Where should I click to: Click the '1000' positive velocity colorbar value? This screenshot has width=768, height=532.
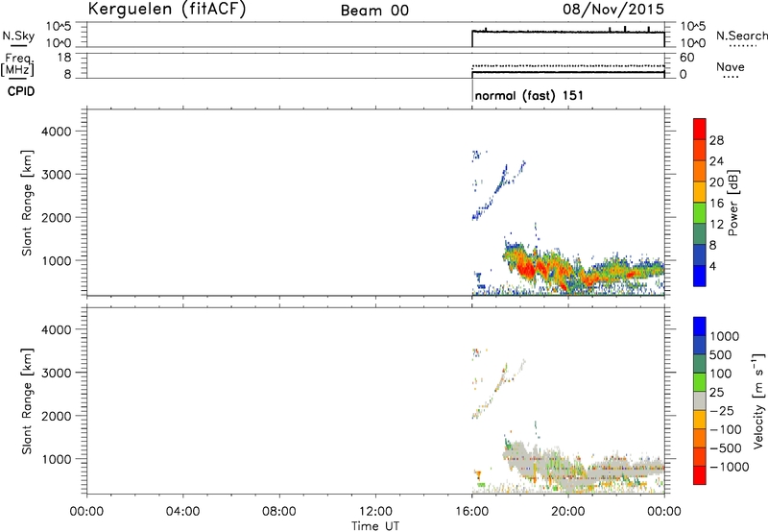[x=725, y=336]
